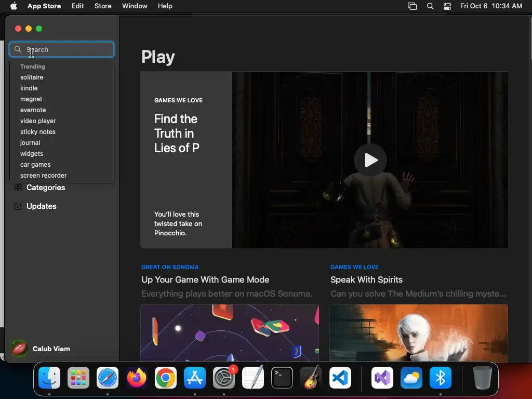Open Visual Studio Code from the Dock
Screen dimensions: 532x399
pos(340,378)
